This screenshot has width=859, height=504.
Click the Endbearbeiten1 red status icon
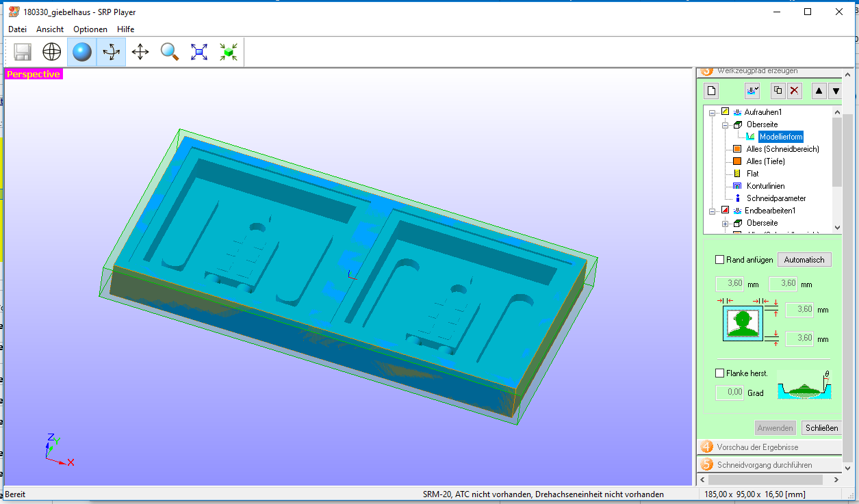click(x=725, y=210)
